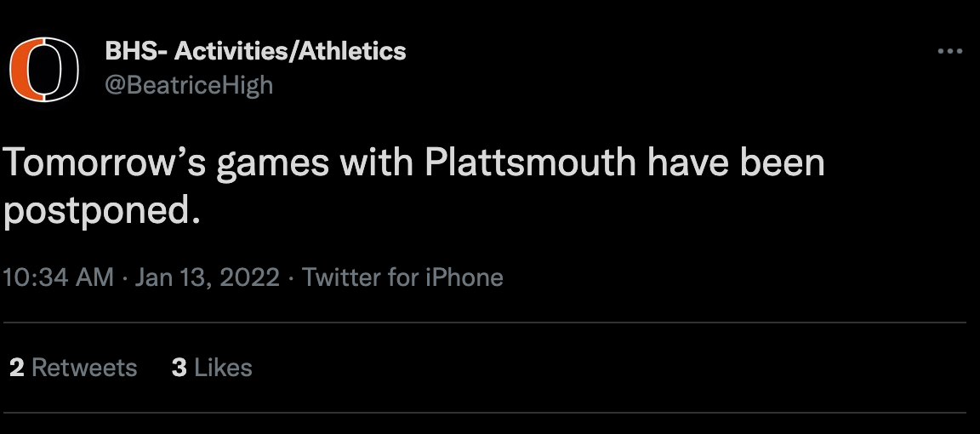
Task: Click the Jan 13, 2022 date
Action: [x=207, y=277]
